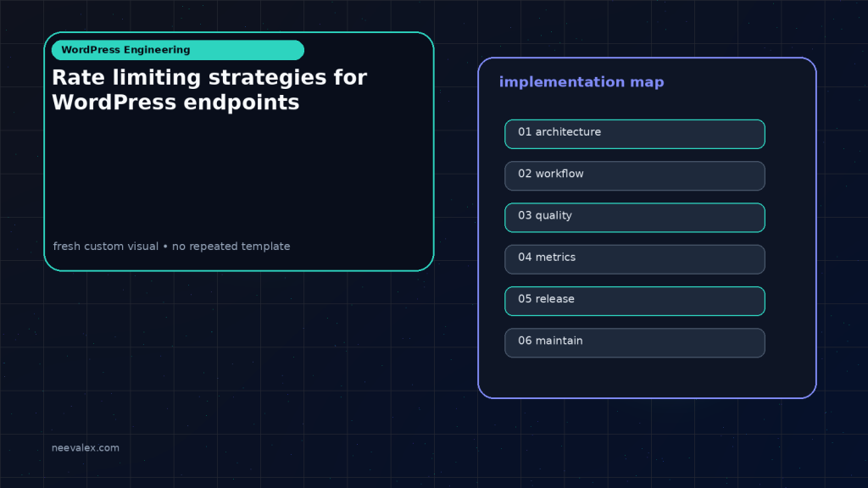Select the '06 maintain' item
Screen dimensions: 868x488
tap(634, 343)
